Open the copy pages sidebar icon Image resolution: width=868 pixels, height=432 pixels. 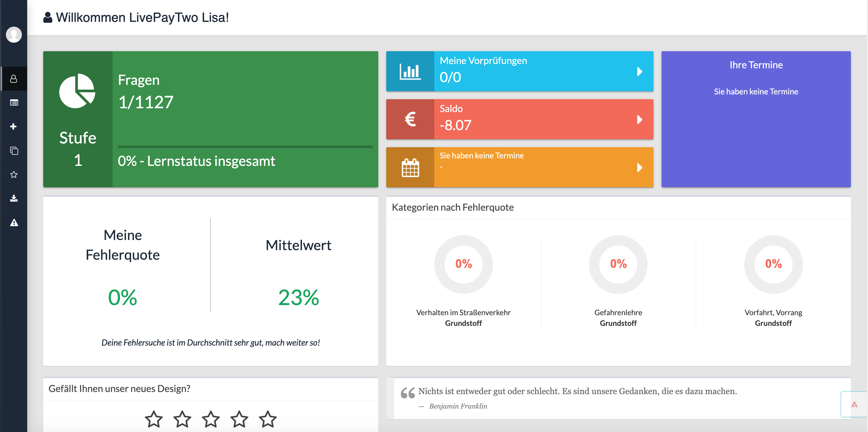pyautogui.click(x=14, y=151)
